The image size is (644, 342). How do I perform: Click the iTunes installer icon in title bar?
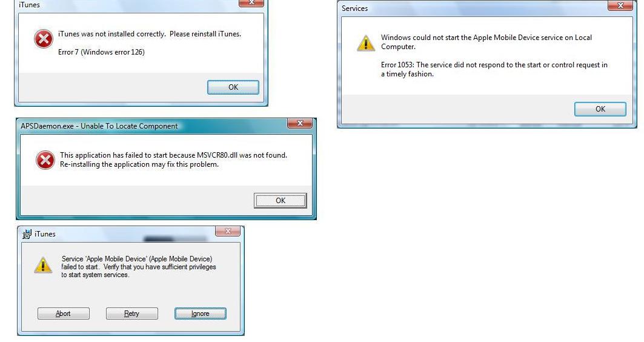(x=27, y=234)
